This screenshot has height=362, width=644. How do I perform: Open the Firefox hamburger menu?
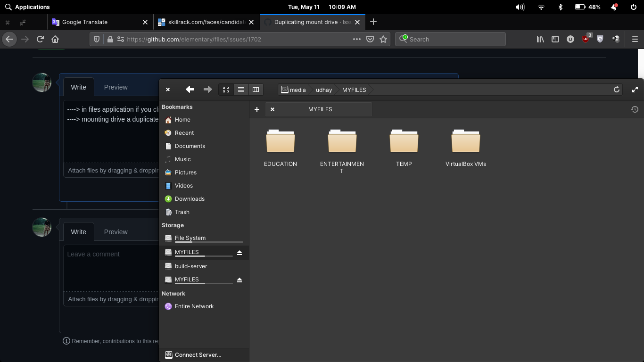(635, 39)
